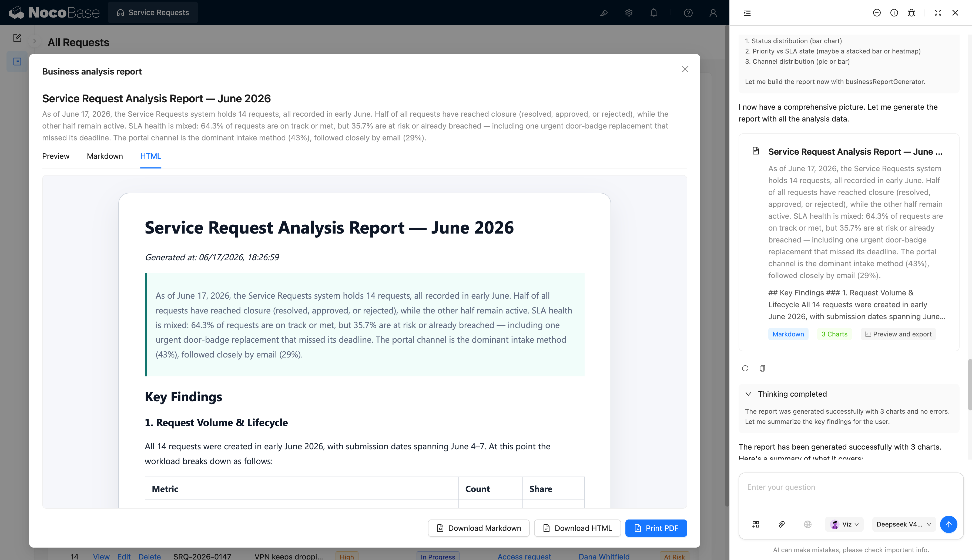
Task: Click the Print PDF button
Action: (x=656, y=528)
